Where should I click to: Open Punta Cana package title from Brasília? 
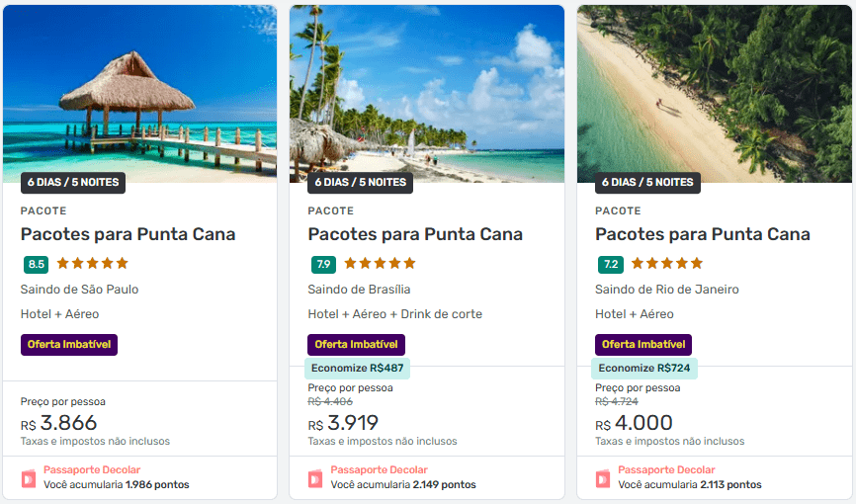click(415, 234)
